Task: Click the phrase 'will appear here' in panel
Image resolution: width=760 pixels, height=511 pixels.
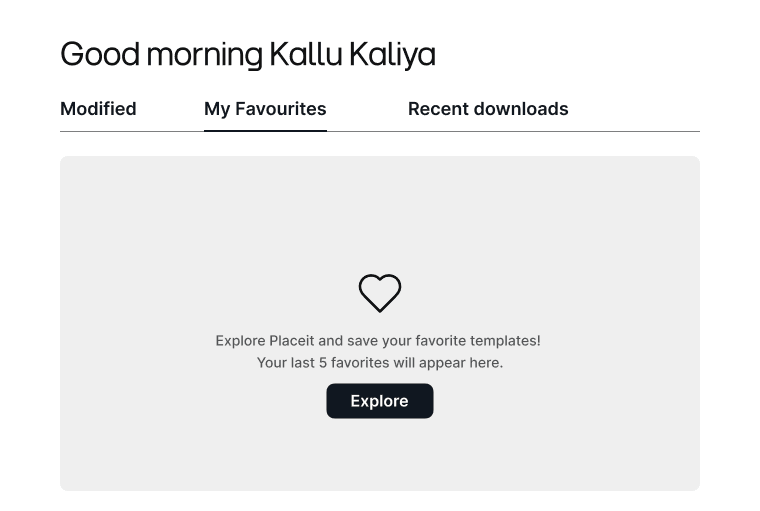Action: pyautogui.click(x=448, y=363)
